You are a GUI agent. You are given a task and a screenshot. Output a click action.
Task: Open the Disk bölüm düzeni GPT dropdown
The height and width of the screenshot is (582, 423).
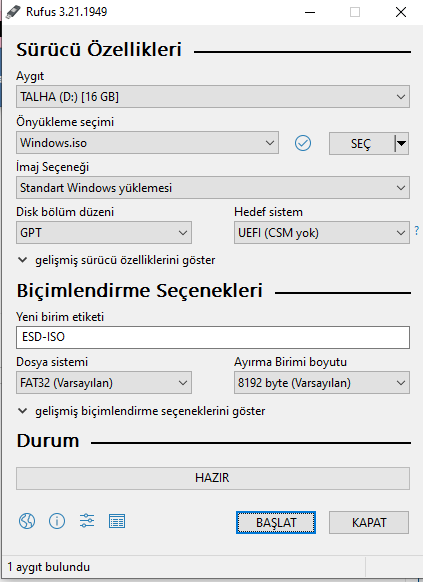point(104,233)
